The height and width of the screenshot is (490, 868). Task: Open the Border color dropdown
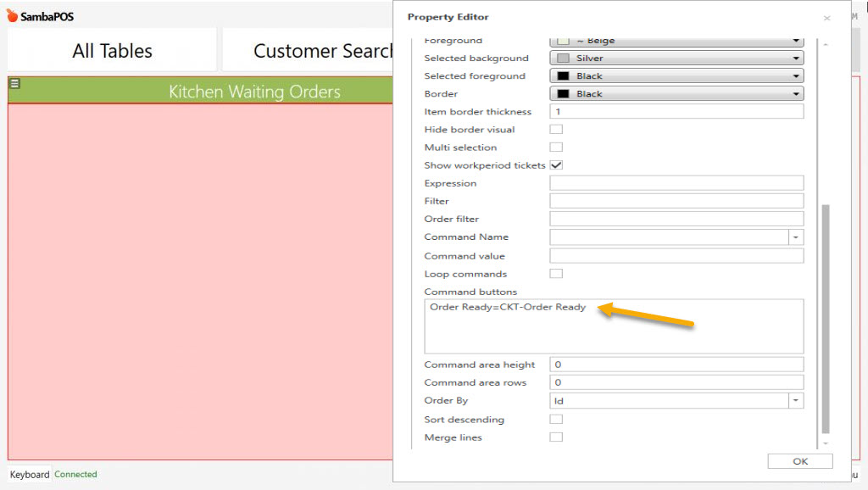797,93
